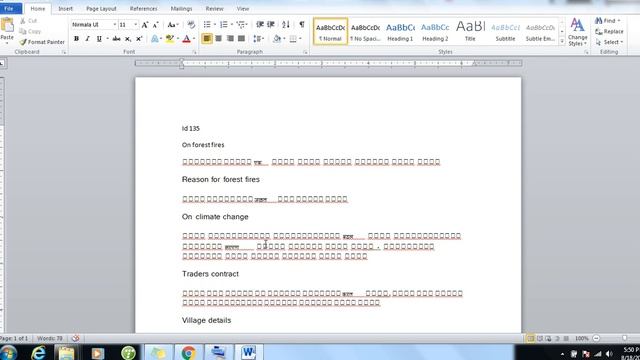Click the Multilevel list icon
Viewport: 640px width, 360px height.
[240, 25]
